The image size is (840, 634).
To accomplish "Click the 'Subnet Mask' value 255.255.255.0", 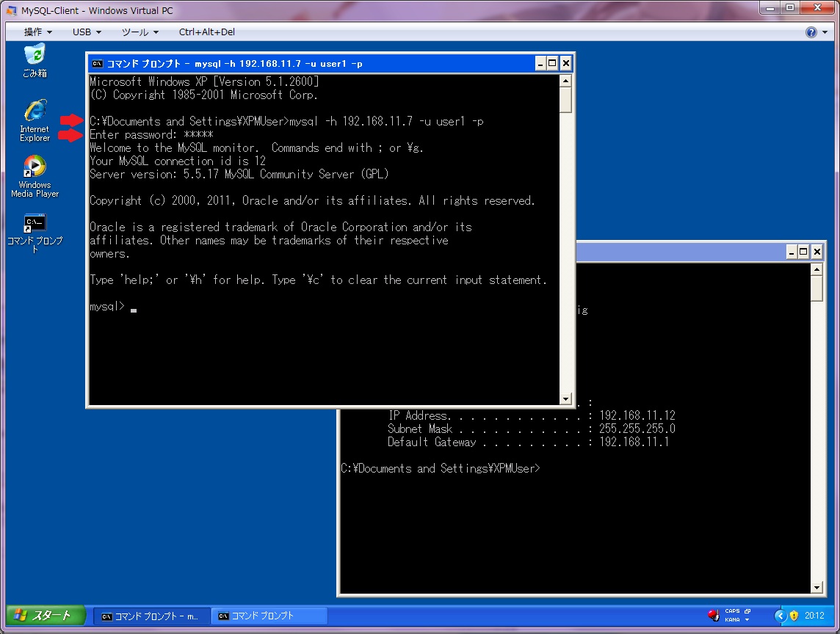I will pyautogui.click(x=637, y=429).
